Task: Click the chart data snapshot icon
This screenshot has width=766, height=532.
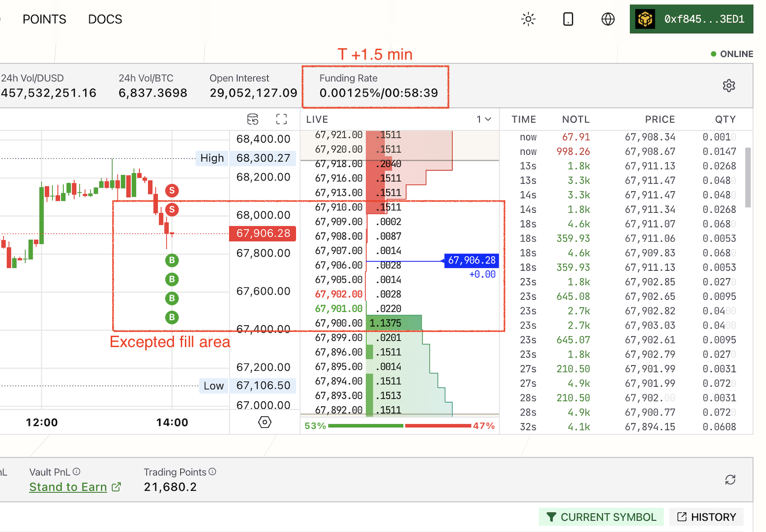Action: tap(253, 119)
